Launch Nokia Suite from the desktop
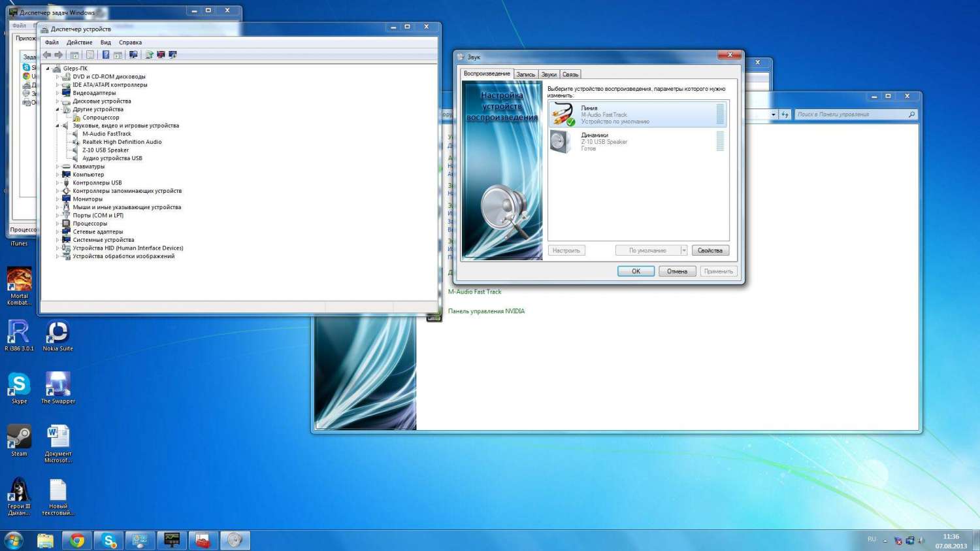The image size is (980, 551). (57, 333)
